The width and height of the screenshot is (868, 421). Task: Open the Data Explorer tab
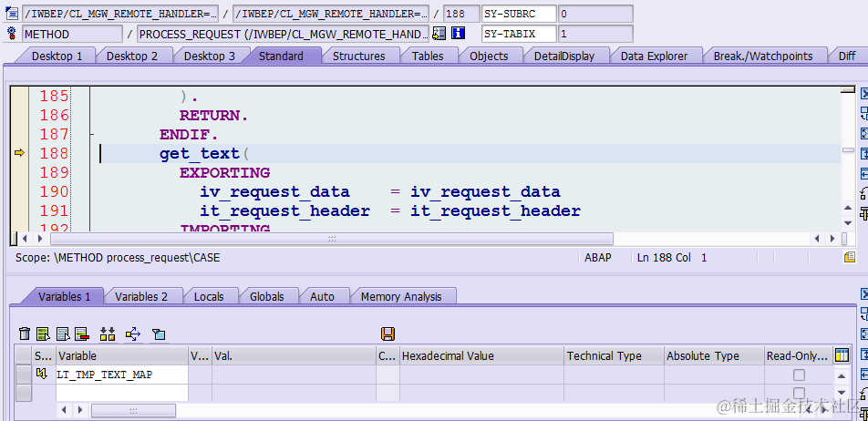coord(654,56)
